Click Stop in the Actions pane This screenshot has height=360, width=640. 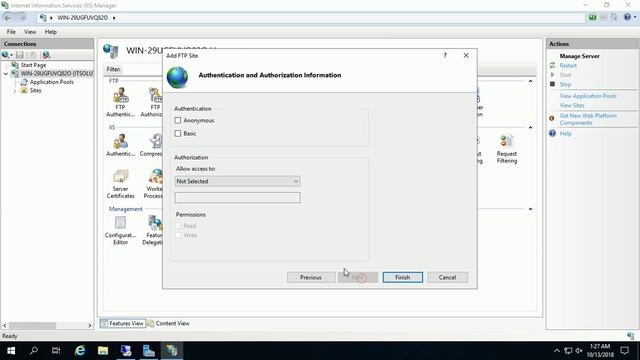pyautogui.click(x=565, y=84)
